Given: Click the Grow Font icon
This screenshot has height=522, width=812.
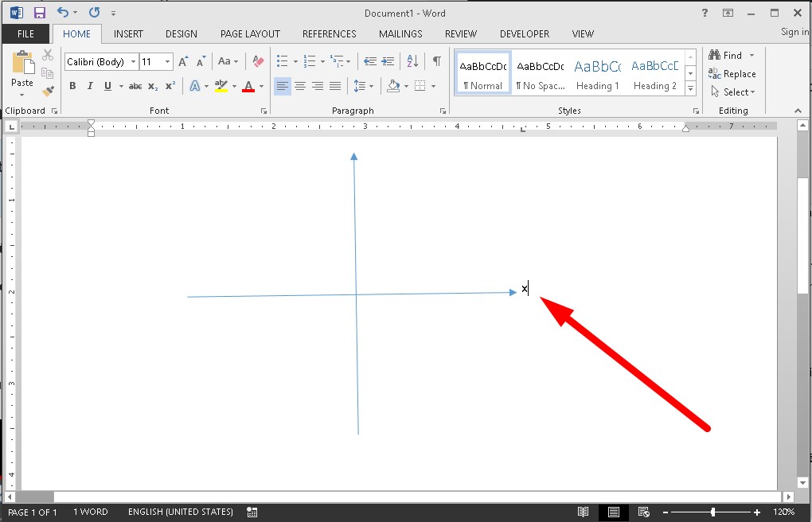Looking at the screenshot, I should pyautogui.click(x=183, y=61).
